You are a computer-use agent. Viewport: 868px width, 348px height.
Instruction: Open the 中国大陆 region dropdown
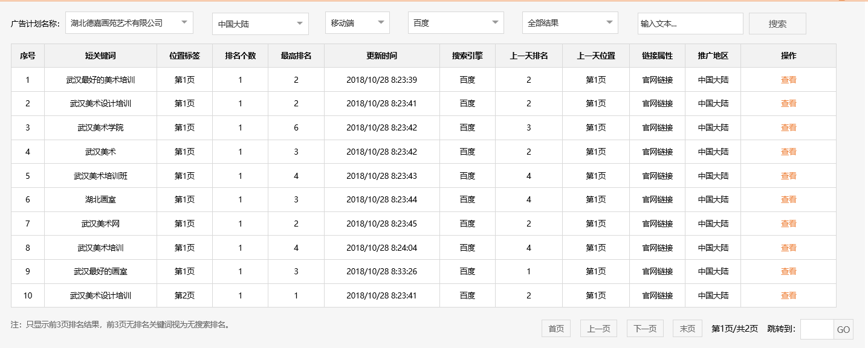click(259, 23)
